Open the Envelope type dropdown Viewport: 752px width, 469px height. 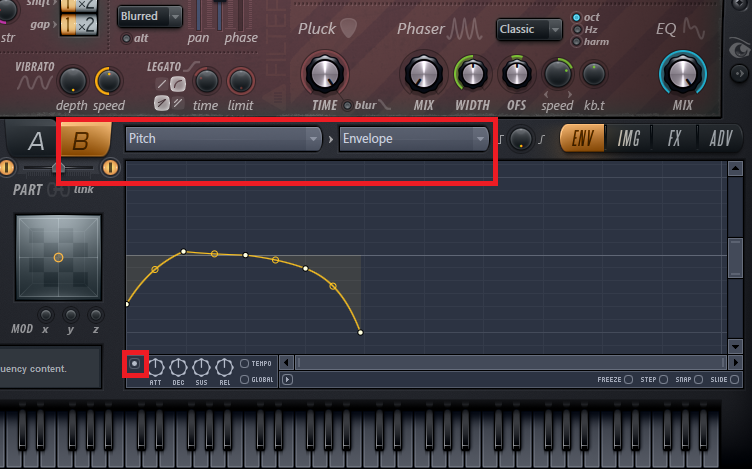tap(413, 139)
